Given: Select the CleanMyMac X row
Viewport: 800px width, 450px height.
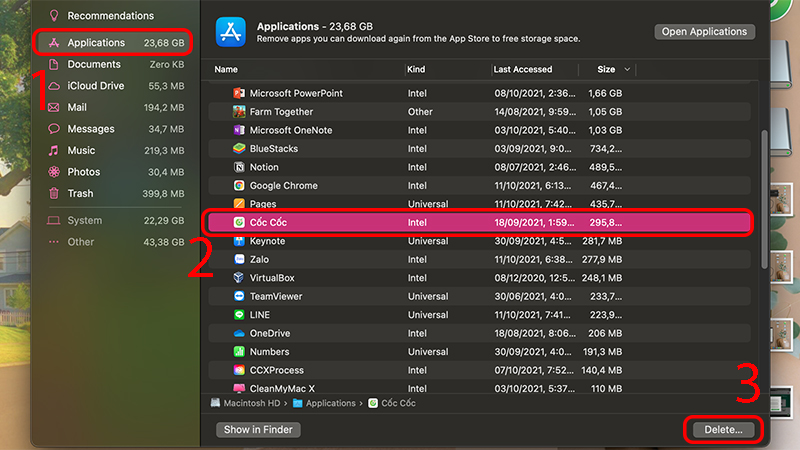Looking at the screenshot, I should pyautogui.click(x=480, y=388).
